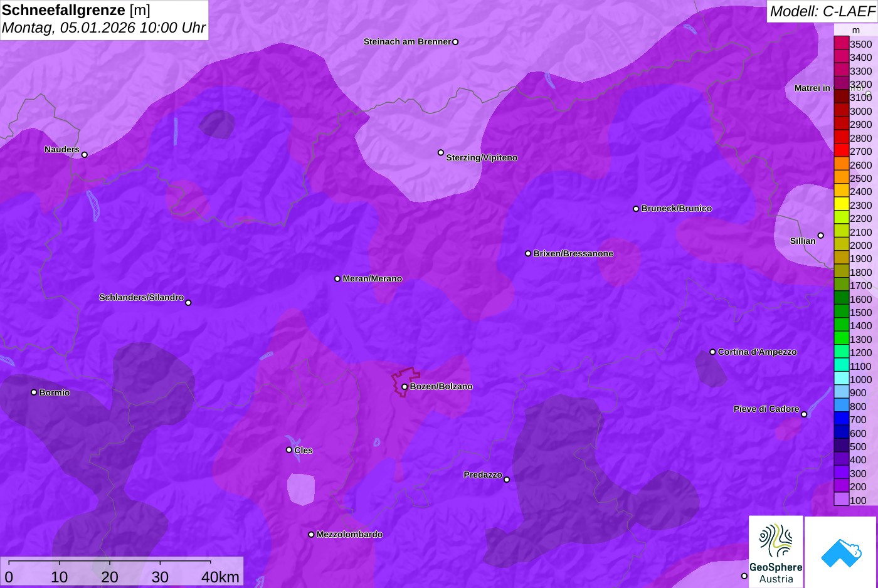This screenshot has width=878, height=588.
Task: Click the Steinach am Brenner label text
Action: 408,41
